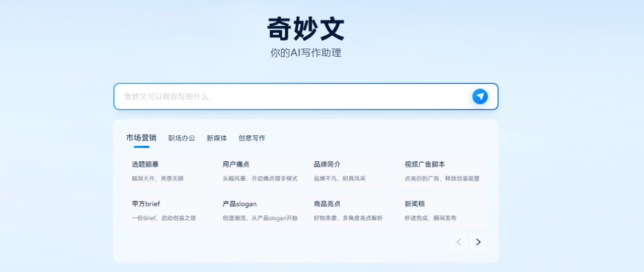Image resolution: width=644 pixels, height=272 pixels.
Task: Go to next page of templates
Action: 478,242
